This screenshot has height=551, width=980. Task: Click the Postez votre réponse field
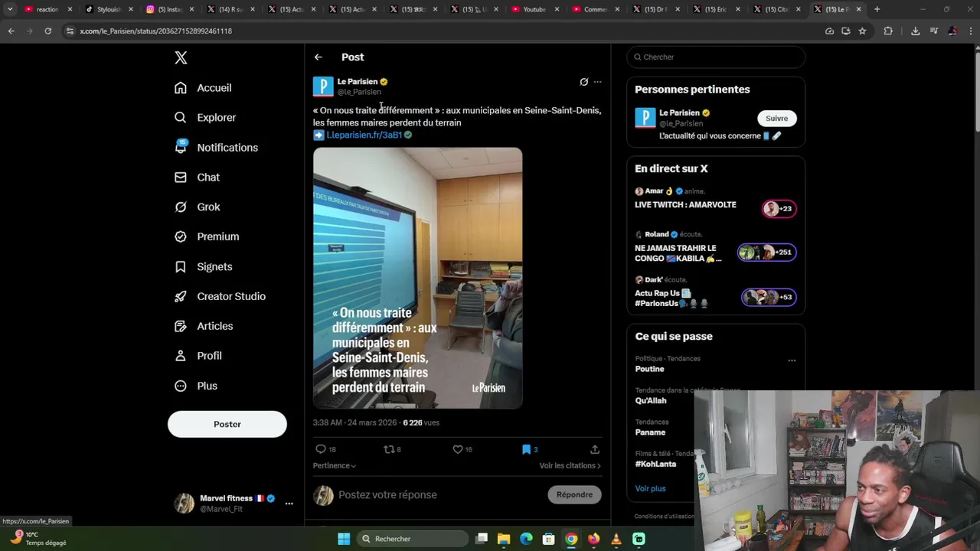[x=440, y=495]
